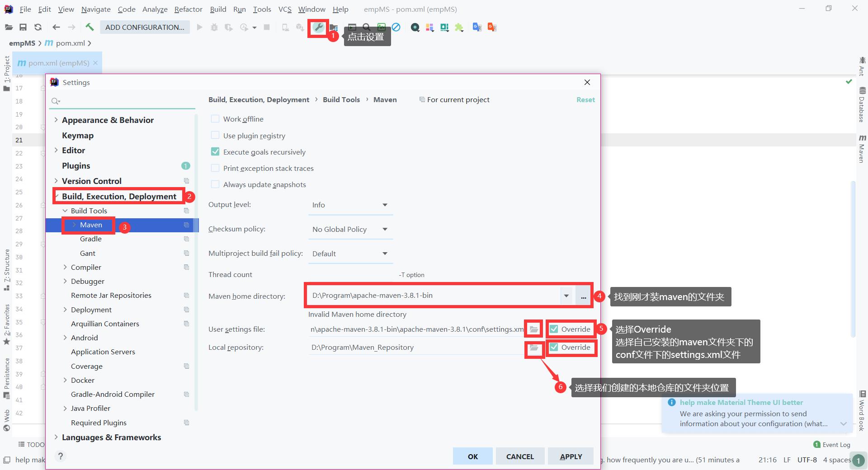This screenshot has width=868, height=470.
Task: Open Settings via the wrench icon
Action: pyautogui.click(x=319, y=27)
